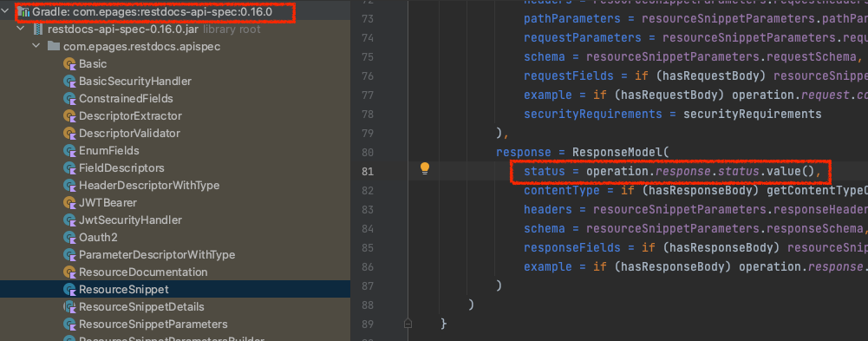This screenshot has width=868, height=341.
Task: Click line number 88 in the gutter
Action: pos(368,305)
